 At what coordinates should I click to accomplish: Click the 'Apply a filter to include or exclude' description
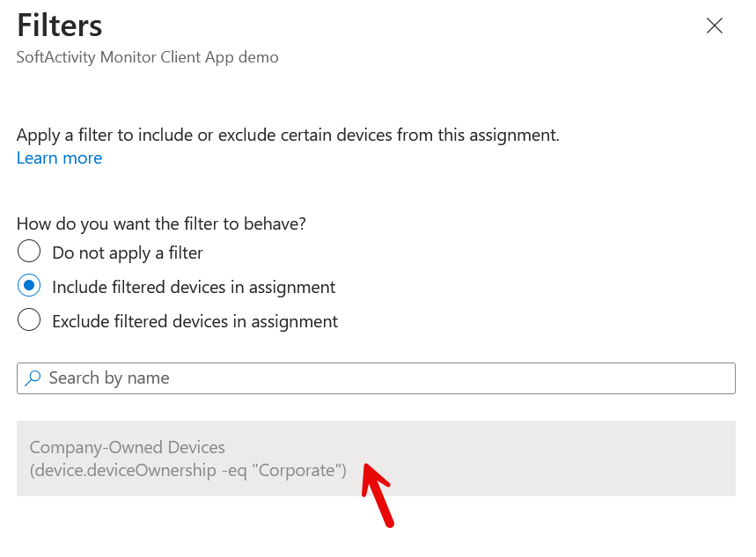[289, 136]
